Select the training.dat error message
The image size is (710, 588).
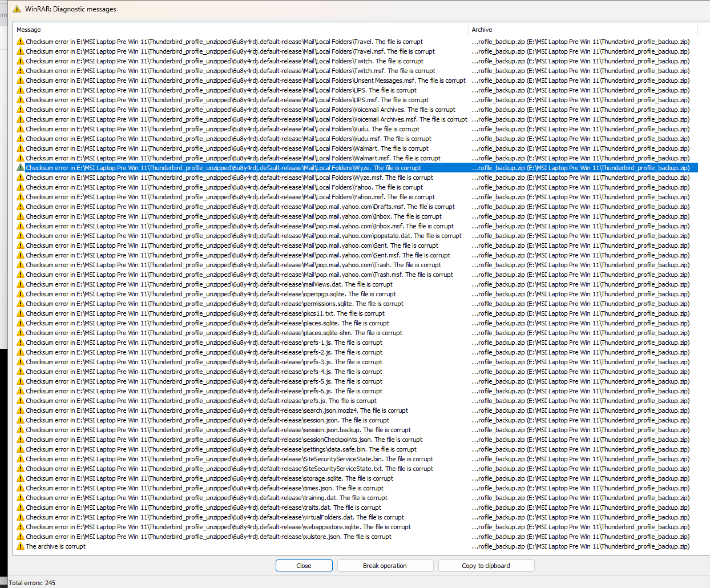coord(207,498)
